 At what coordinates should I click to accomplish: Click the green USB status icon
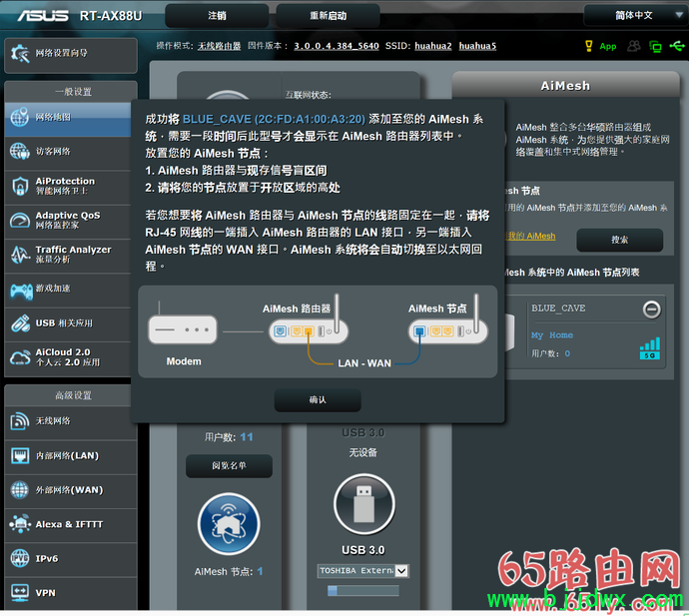tap(677, 46)
